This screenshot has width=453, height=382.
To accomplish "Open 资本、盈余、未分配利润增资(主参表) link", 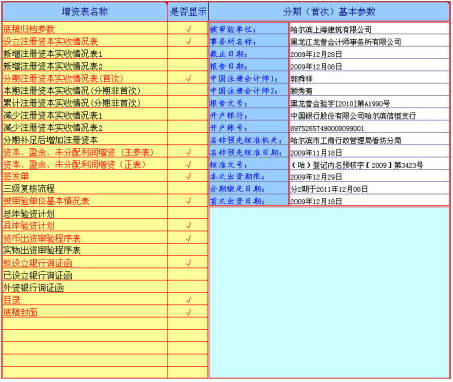I will tap(78, 152).
